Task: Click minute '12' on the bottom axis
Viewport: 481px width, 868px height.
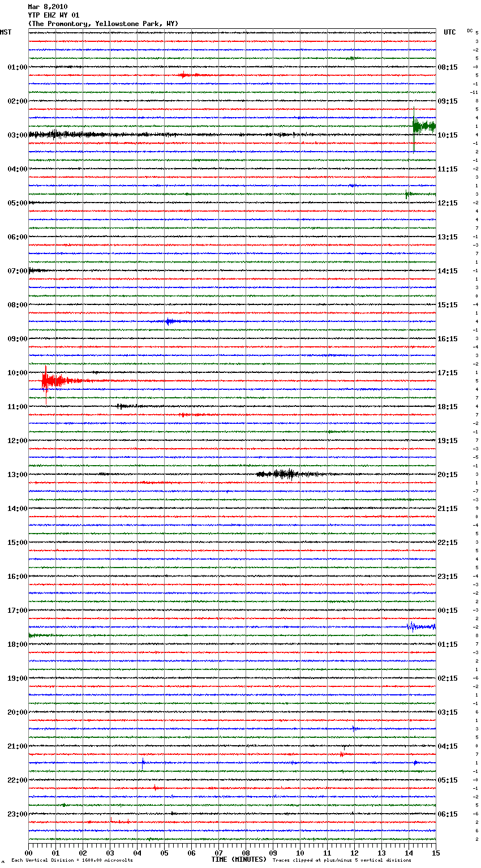Action: pyautogui.click(x=355, y=853)
